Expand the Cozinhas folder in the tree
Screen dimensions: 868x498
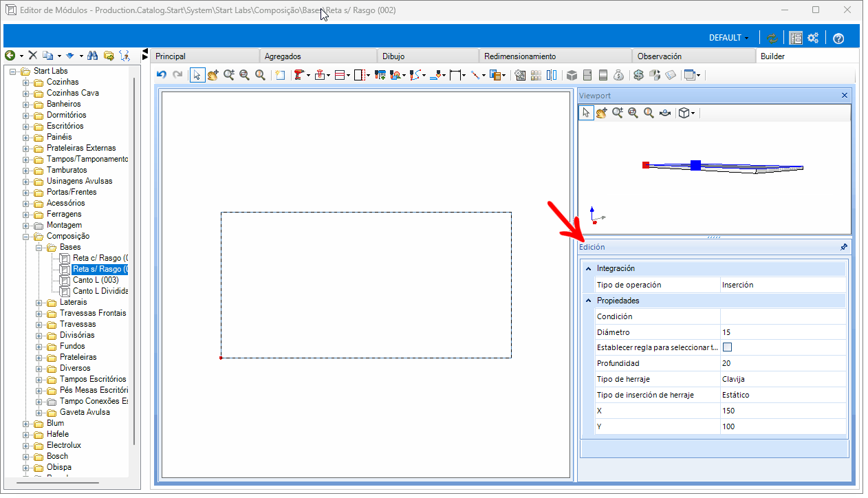click(x=26, y=82)
